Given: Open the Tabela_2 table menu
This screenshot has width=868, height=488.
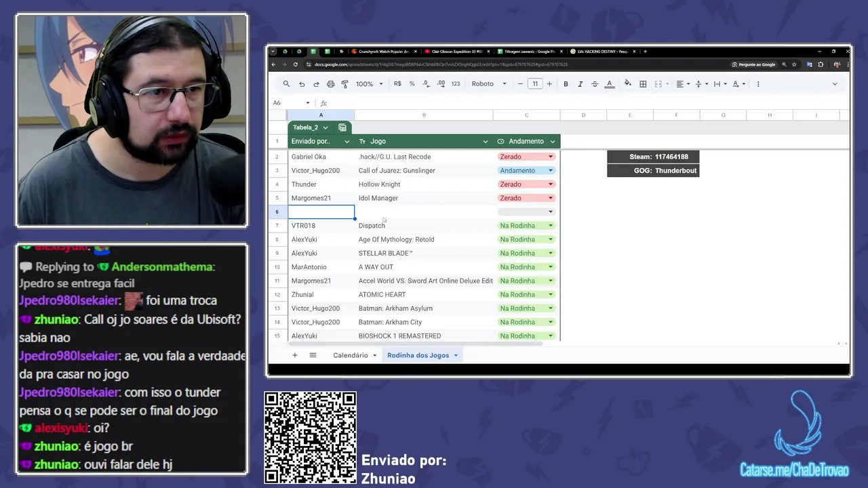Looking at the screenshot, I should pos(325,127).
